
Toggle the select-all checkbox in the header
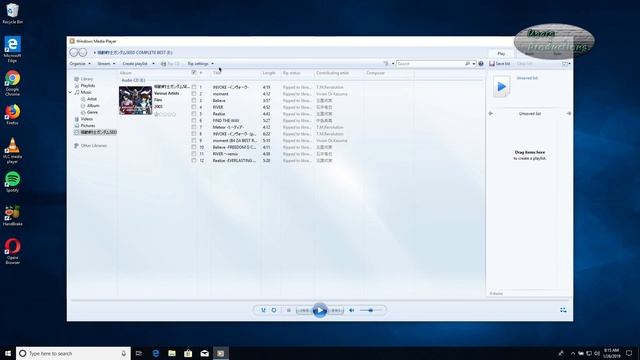[194, 73]
